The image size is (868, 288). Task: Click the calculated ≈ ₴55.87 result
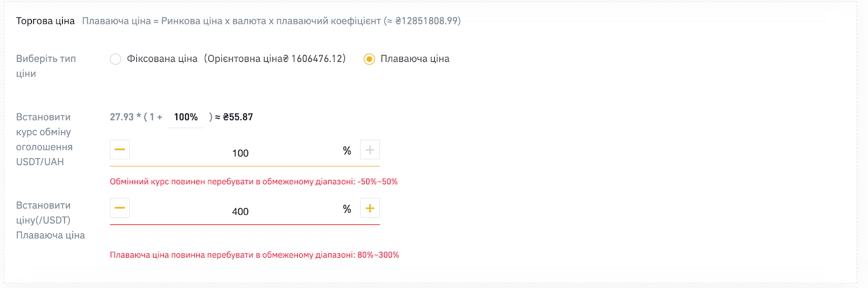coord(234,117)
